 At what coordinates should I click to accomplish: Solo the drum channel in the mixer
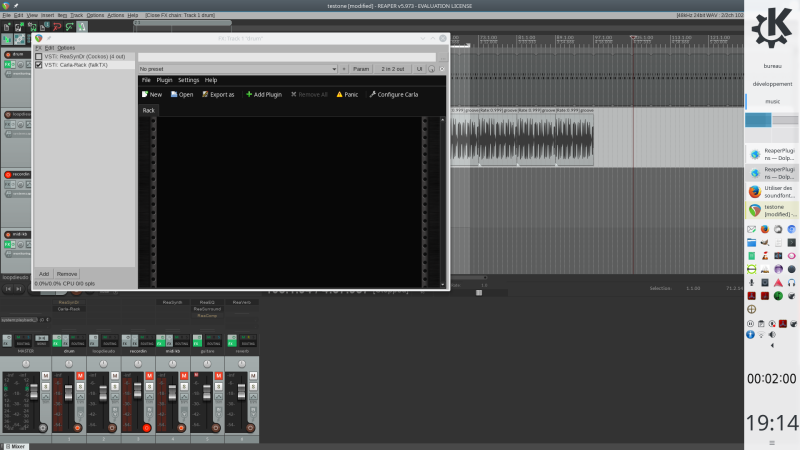click(x=80, y=386)
